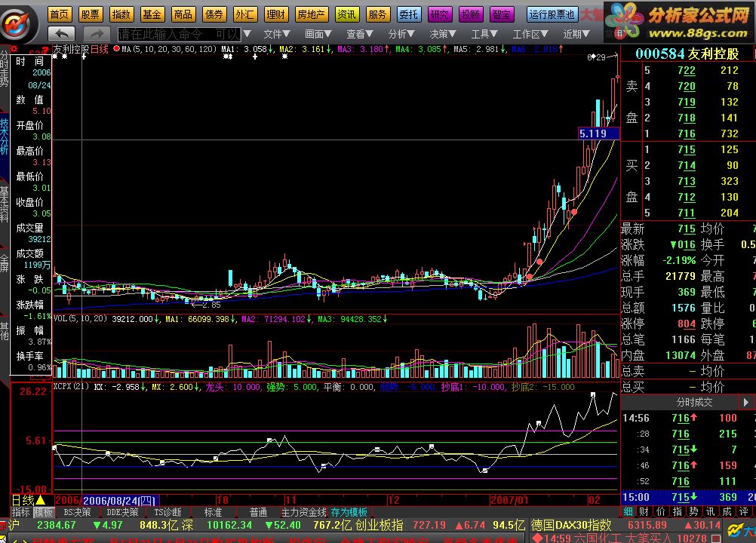Click the 德国DAX30指数 ticker entry
This screenshot has height=543, width=756.
pos(572,525)
